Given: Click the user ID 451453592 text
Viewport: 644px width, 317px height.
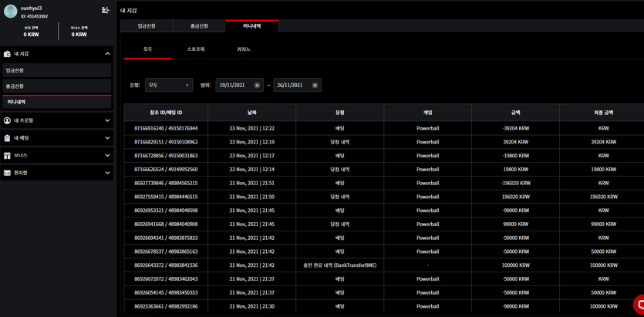Looking at the screenshot, I should 34,16.
